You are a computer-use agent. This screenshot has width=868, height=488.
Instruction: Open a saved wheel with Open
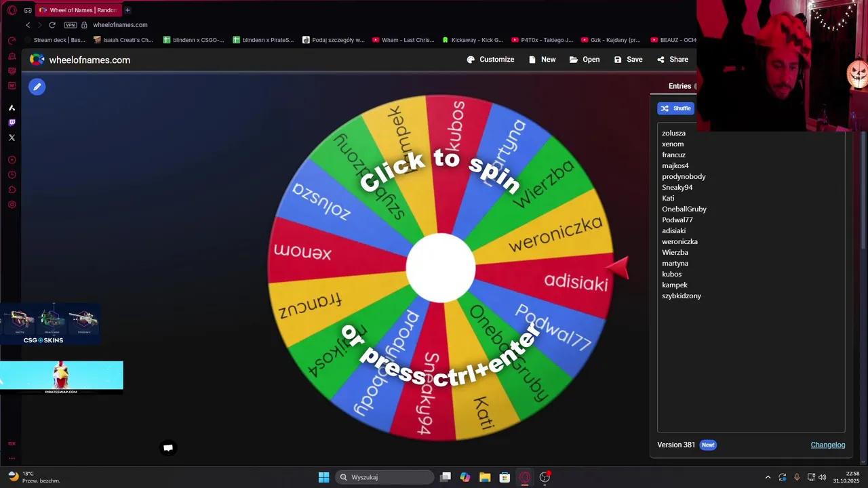[585, 60]
